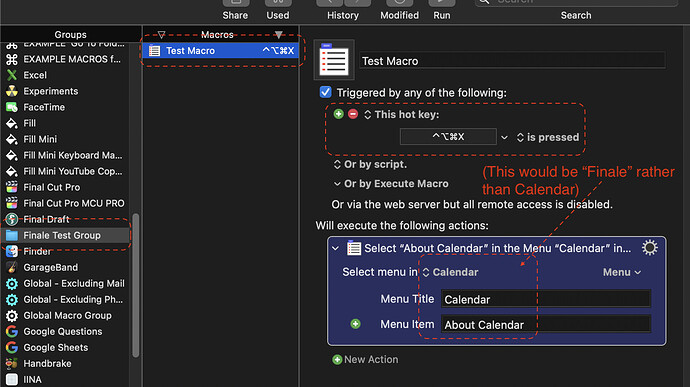Screen dimensions: 690x387
Task: Click the Google Sheets G icon
Action: point(12,347)
